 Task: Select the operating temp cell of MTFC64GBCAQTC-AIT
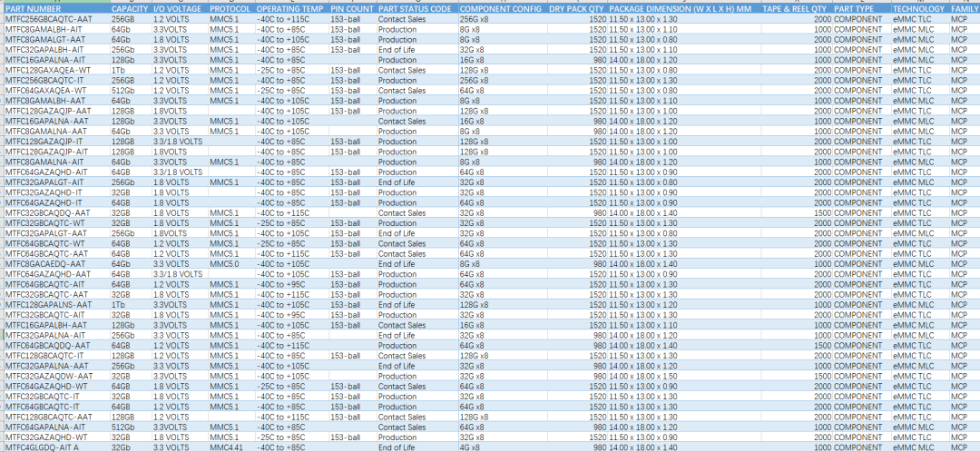coord(292,284)
